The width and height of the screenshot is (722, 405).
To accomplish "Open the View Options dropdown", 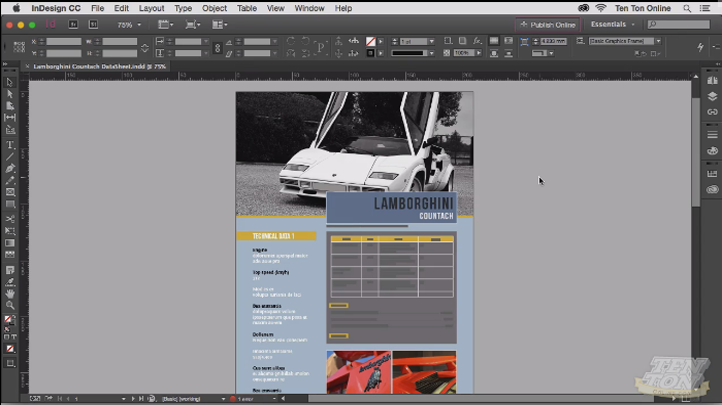I will coord(165,24).
